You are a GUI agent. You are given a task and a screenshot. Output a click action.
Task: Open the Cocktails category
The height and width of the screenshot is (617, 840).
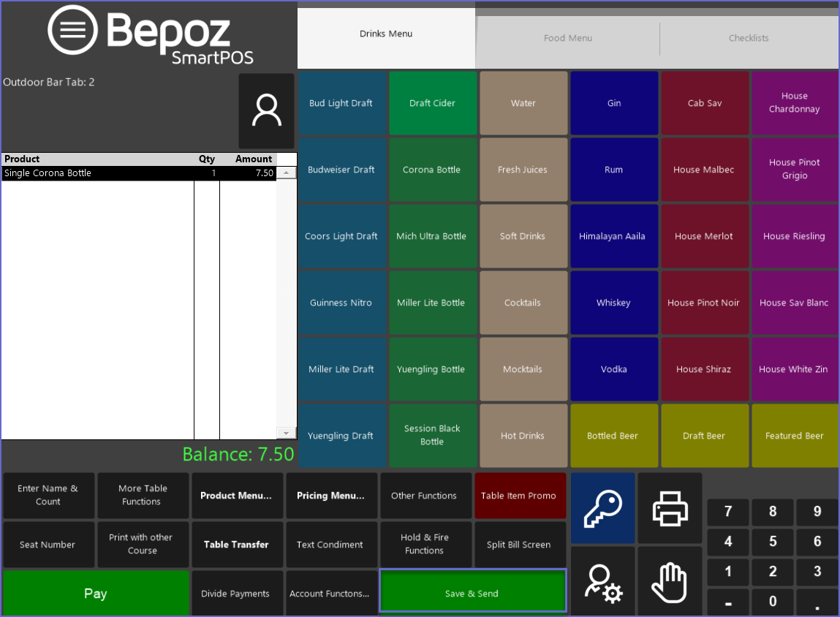pyautogui.click(x=523, y=303)
